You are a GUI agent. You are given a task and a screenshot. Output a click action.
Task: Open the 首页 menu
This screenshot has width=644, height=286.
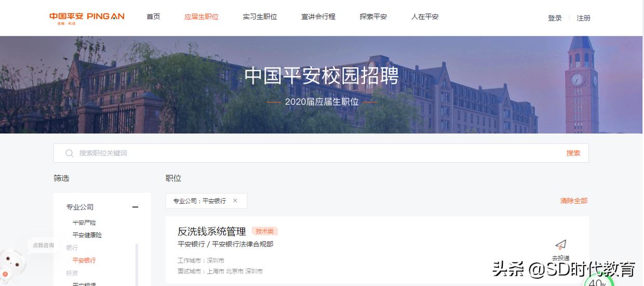coord(153,17)
